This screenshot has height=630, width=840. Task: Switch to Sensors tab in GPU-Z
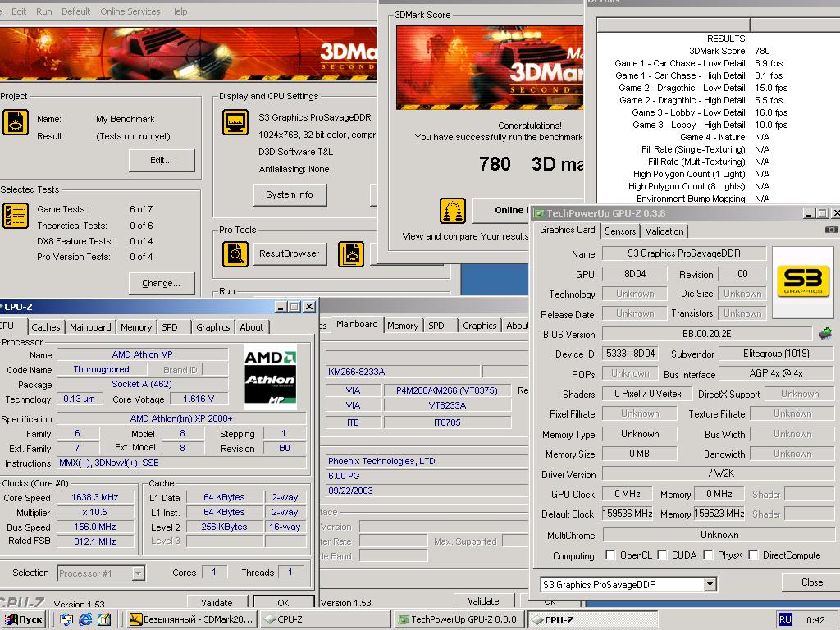coord(620,231)
